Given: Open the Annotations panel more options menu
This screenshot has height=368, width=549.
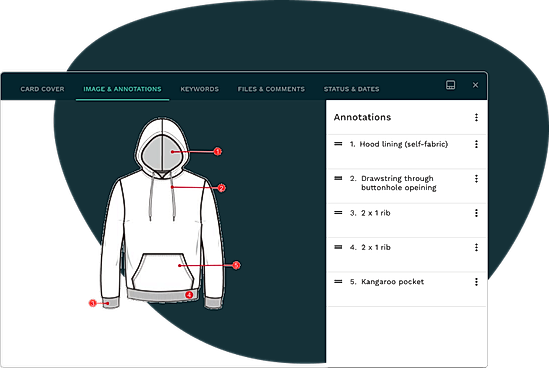Looking at the screenshot, I should [x=476, y=117].
